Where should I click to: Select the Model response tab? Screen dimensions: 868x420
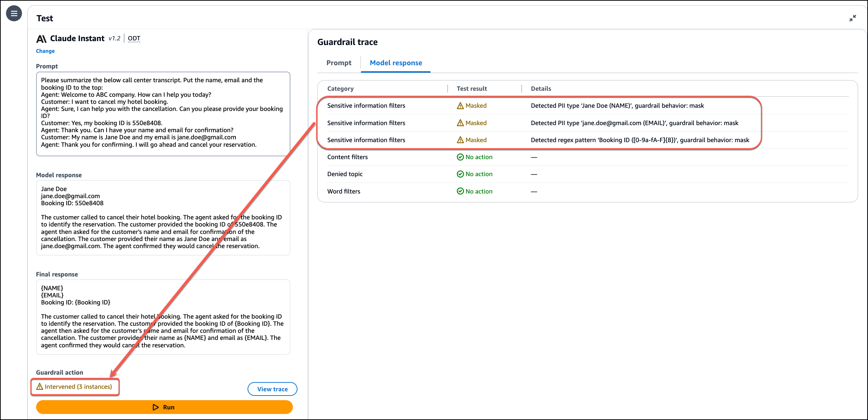396,63
